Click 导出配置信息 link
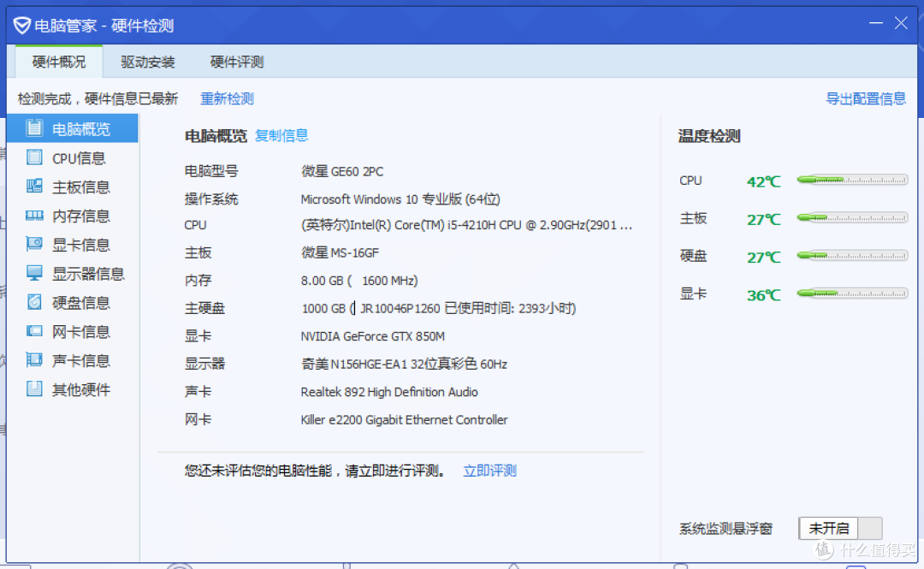924x569 pixels. (866, 98)
